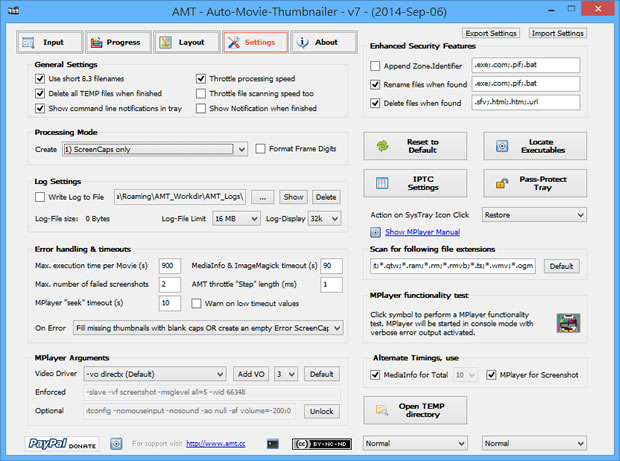Click the MPlayer seek timeout field
620x461 pixels.
(x=170, y=303)
